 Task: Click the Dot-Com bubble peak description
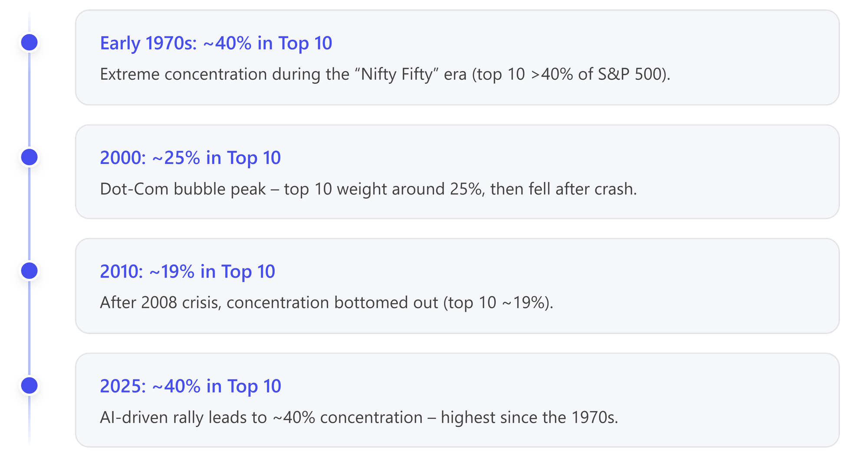click(368, 189)
